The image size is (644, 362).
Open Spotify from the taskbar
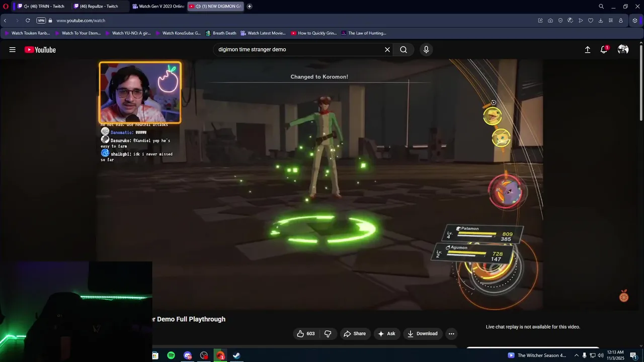tap(171, 355)
